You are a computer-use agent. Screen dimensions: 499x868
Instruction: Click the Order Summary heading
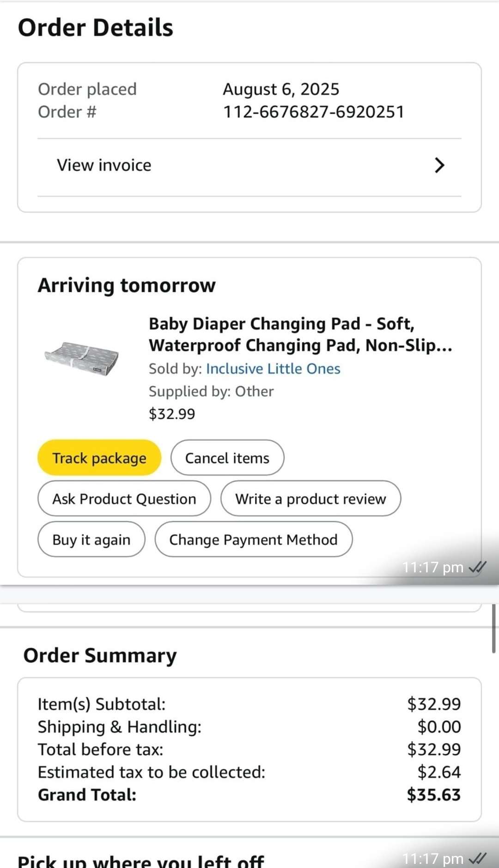pyautogui.click(x=100, y=655)
